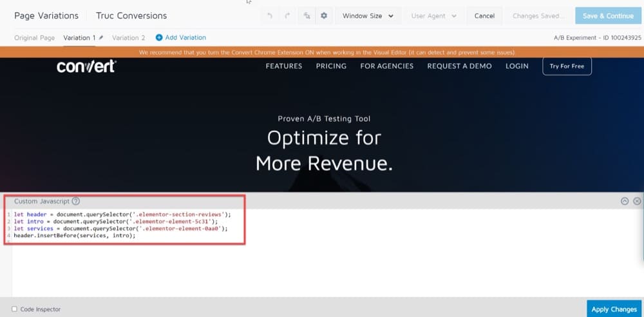The width and height of the screenshot is (644, 317).
Task: Enable the Code Inspector checkbox
Action: (x=15, y=309)
